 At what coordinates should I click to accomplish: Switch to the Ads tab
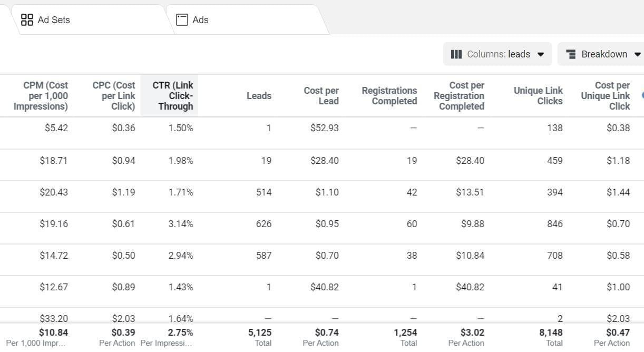click(200, 20)
